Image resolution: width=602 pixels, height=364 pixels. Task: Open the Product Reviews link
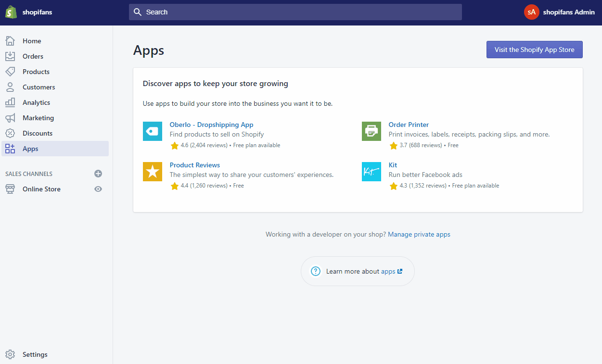195,165
